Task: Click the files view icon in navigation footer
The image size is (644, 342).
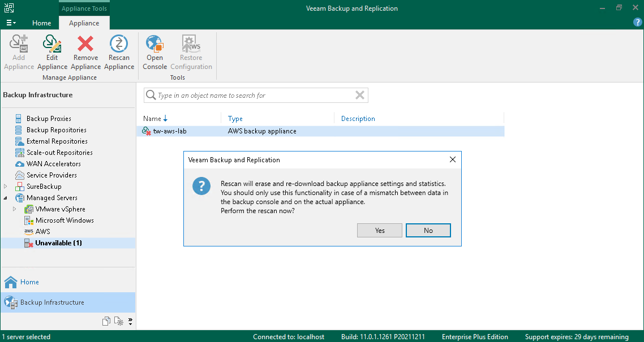Action: tap(106, 321)
